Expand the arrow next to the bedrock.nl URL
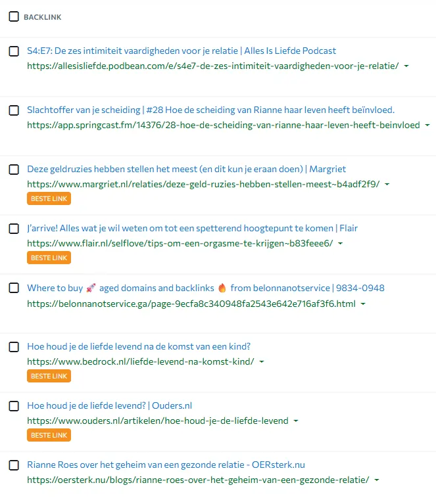This screenshot has width=436, height=504. pos(262,362)
